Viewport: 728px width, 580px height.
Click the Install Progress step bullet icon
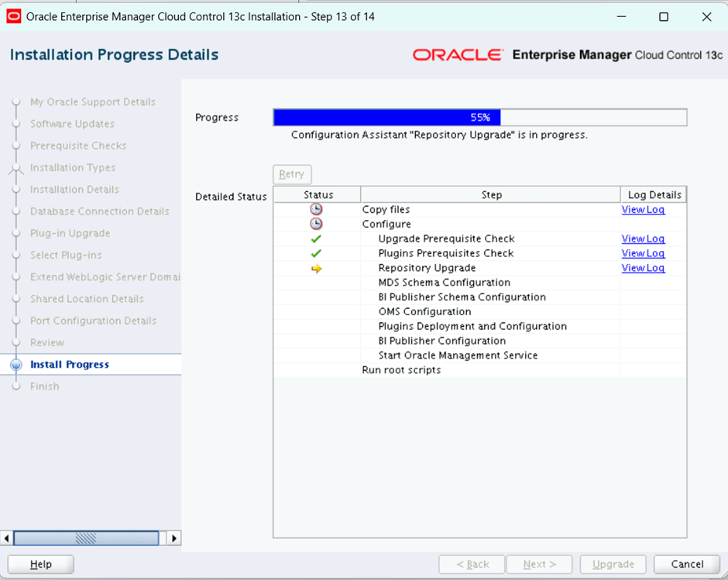coord(15,365)
